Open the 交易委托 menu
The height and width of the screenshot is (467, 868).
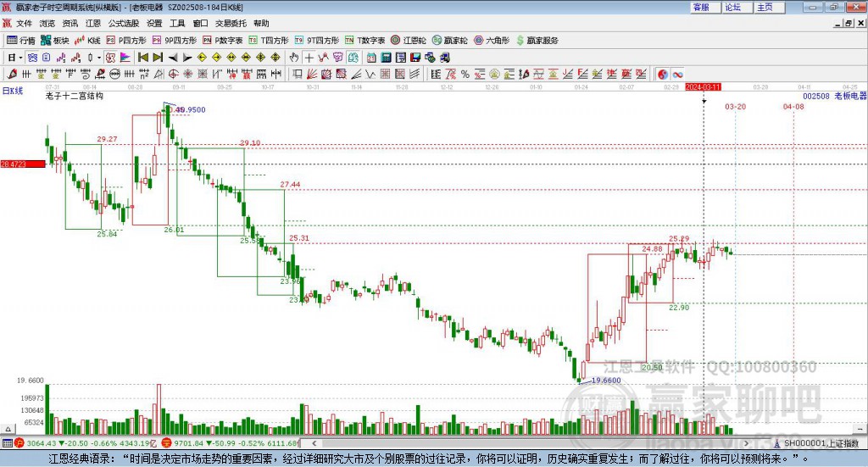(x=231, y=23)
